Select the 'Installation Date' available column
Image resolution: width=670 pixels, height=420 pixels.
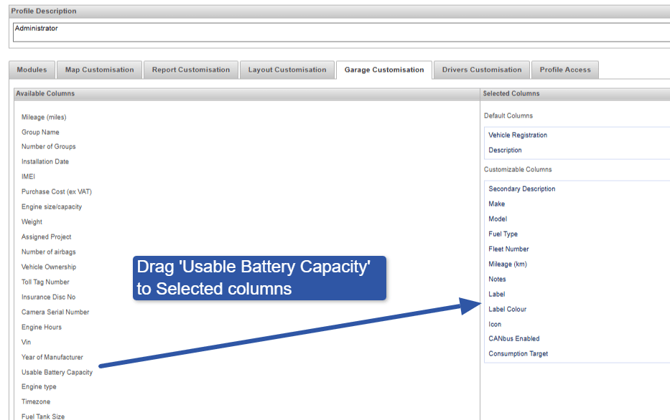[45, 162]
